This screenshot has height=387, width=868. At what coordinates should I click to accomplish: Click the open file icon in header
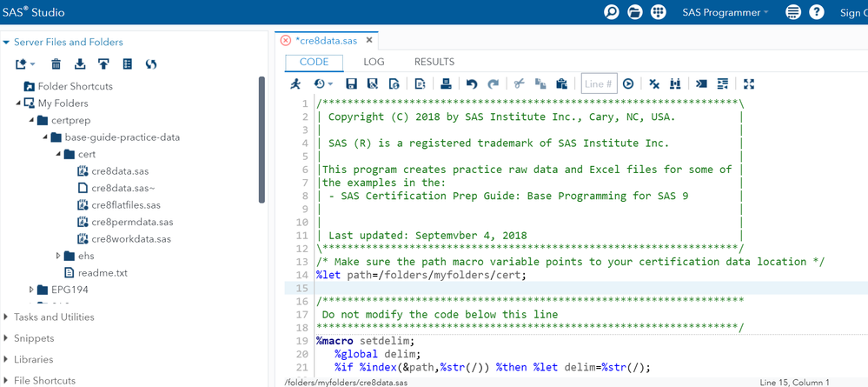pos(634,12)
